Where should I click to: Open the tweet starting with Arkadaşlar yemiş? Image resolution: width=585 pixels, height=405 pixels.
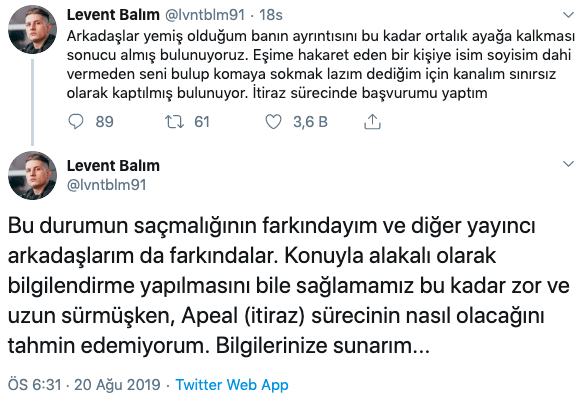coord(320,65)
